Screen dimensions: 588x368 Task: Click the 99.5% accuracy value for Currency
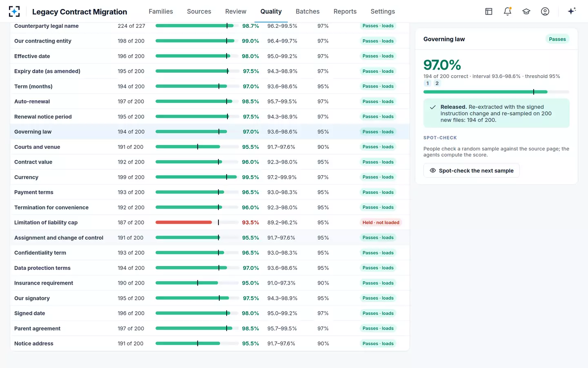click(250, 177)
